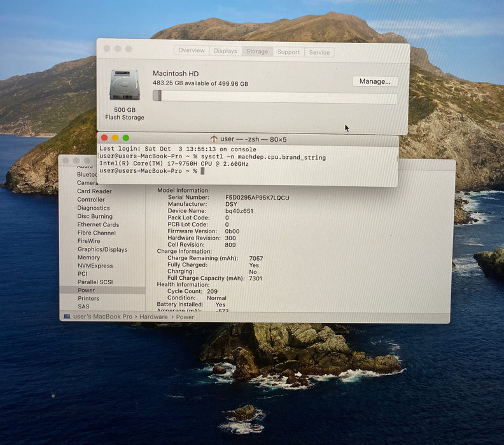Minimize Terminal with the yellow button
Screen dimensions: 504x445
[x=115, y=138]
